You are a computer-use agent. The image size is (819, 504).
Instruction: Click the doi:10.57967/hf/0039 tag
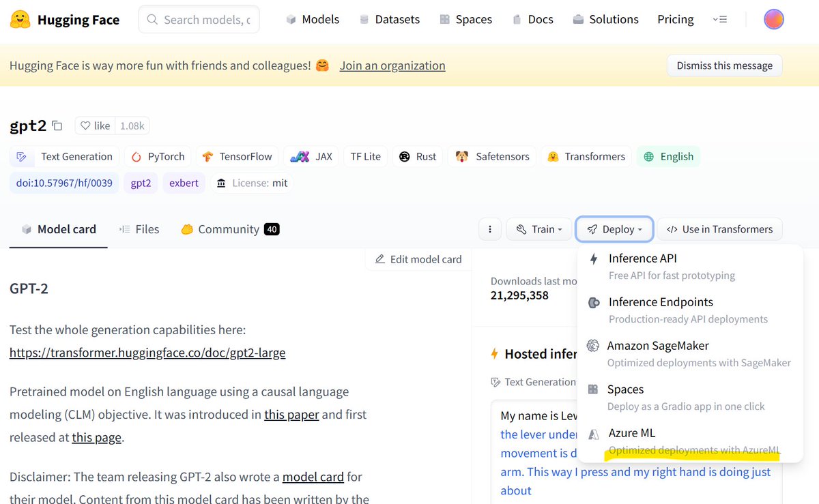click(64, 183)
